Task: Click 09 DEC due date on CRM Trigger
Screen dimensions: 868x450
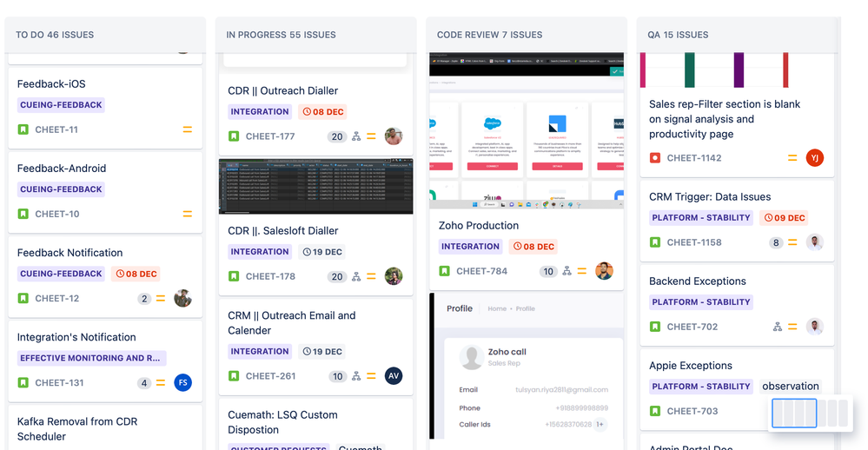Action: point(785,218)
